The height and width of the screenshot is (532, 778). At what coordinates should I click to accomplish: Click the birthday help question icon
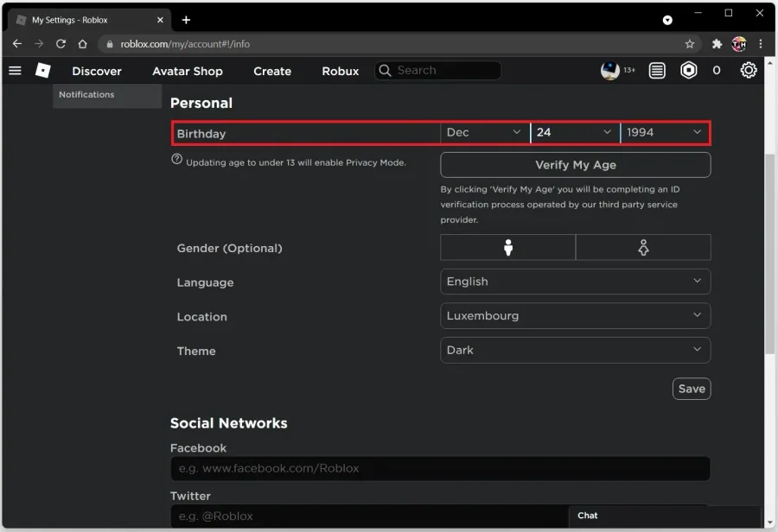[176, 159]
